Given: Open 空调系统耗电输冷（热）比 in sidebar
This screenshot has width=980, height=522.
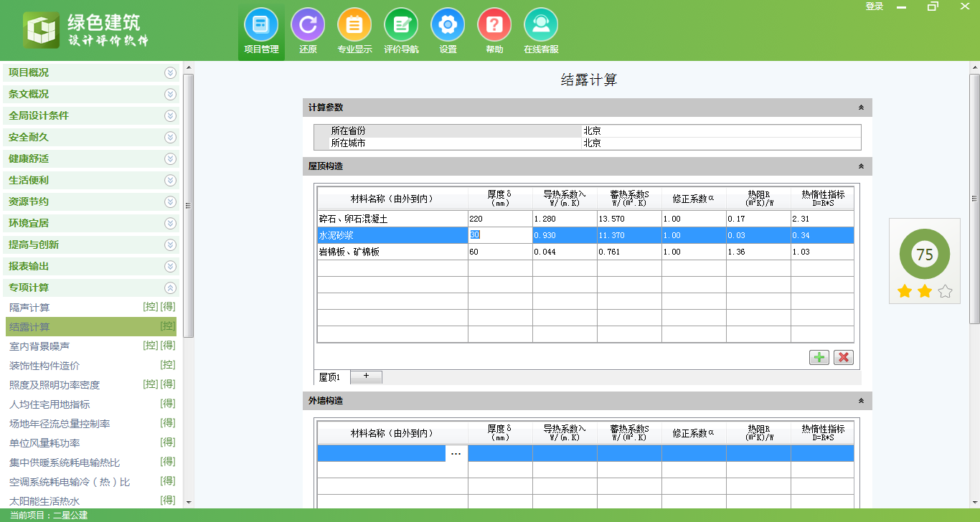Looking at the screenshot, I should 91,482.
